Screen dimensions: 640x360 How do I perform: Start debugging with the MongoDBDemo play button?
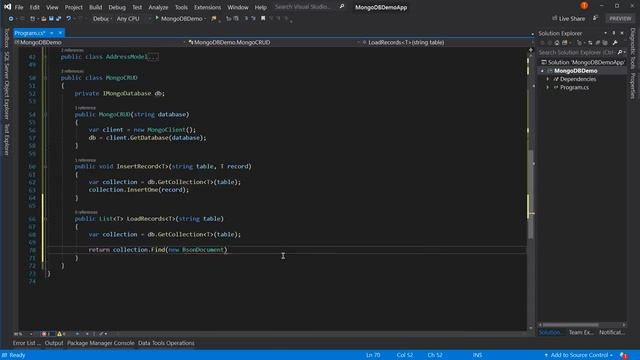click(179, 18)
